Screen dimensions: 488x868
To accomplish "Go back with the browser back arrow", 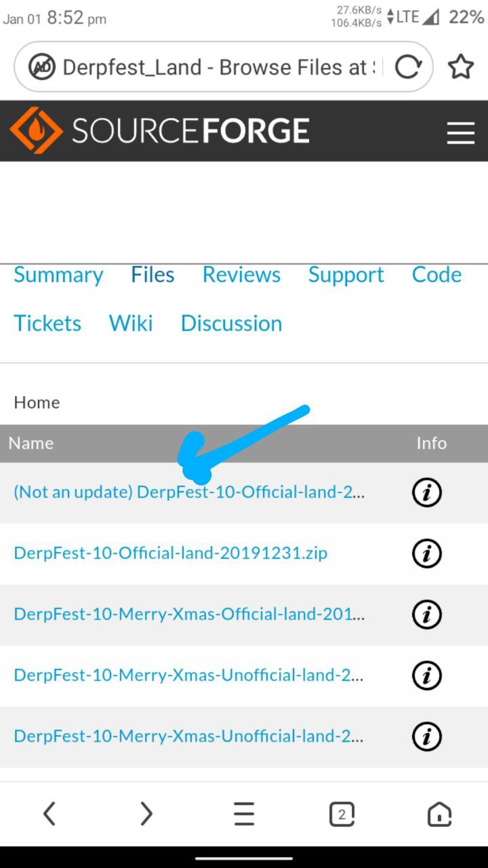I will tap(49, 813).
